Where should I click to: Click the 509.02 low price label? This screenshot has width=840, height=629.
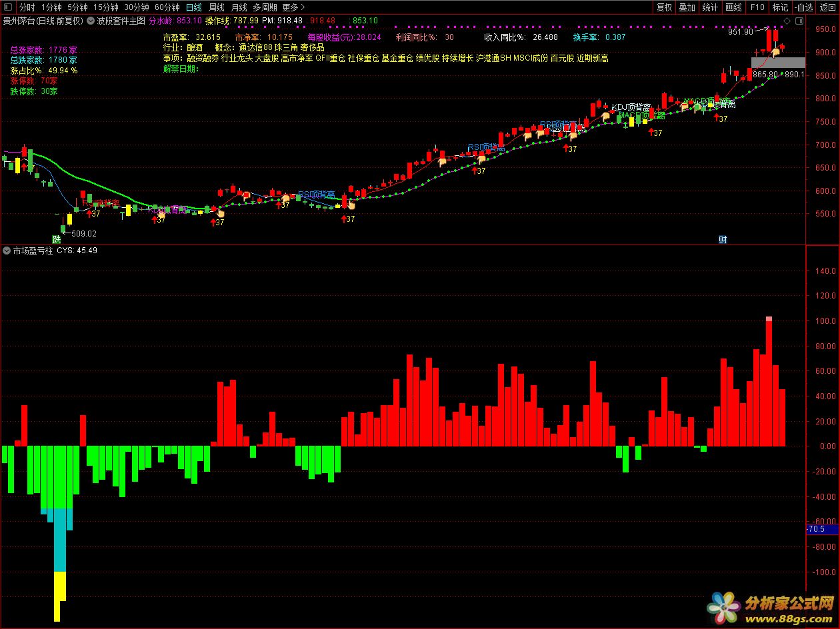[83, 234]
